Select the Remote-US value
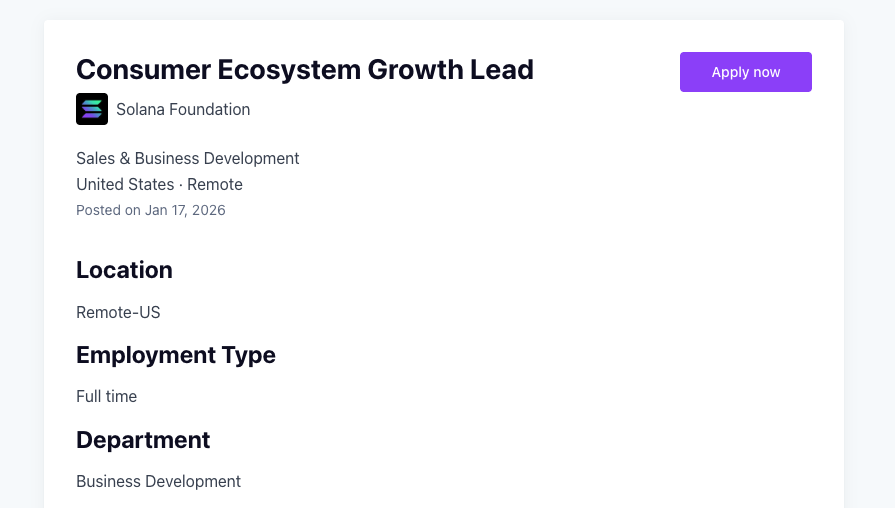This screenshot has width=895, height=508. [118, 312]
